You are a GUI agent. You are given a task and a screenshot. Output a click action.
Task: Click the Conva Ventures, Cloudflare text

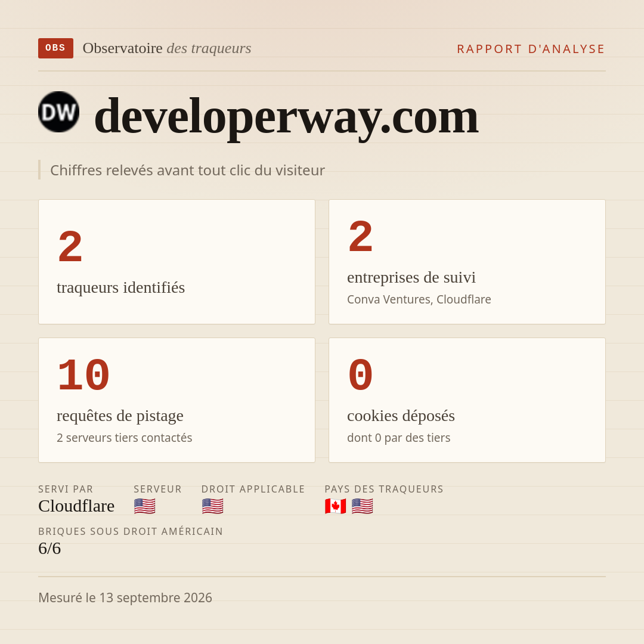click(x=419, y=299)
